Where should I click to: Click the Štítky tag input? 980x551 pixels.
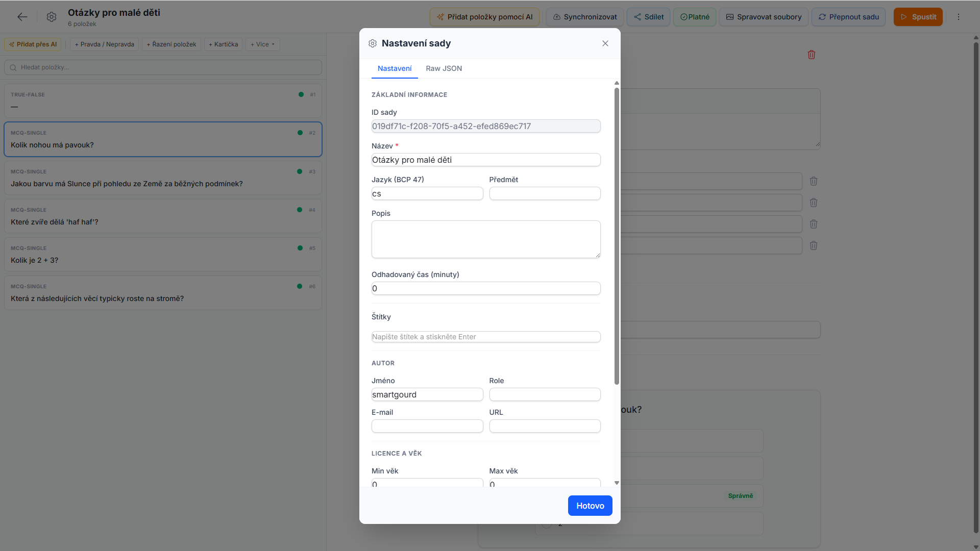coord(486,337)
